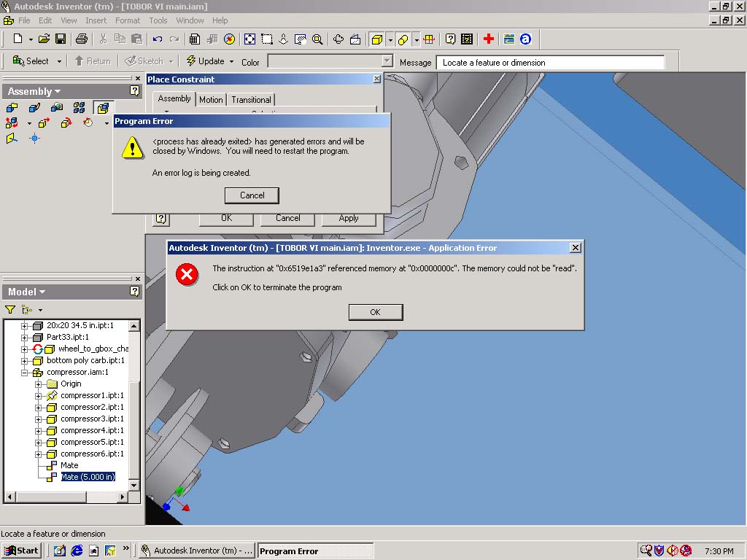Image resolution: width=747 pixels, height=560 pixels.
Task: Click the Create Component icon in Assembly panel
Action: pyautogui.click(x=34, y=108)
